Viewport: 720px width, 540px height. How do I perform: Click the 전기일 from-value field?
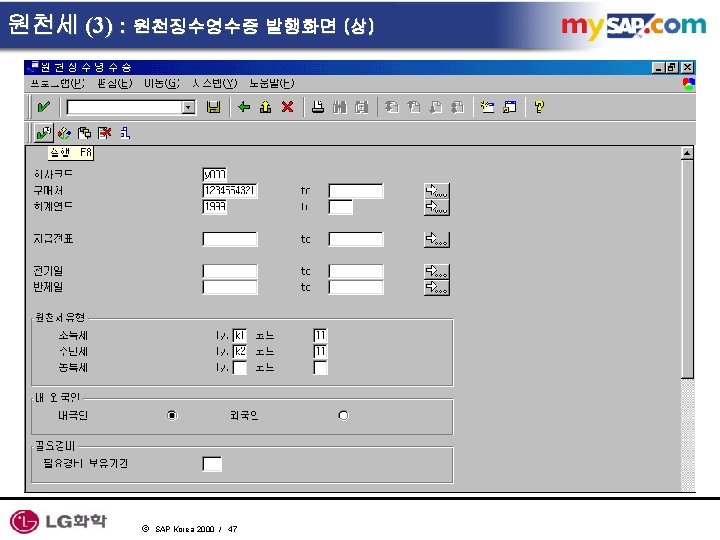[x=230, y=271]
